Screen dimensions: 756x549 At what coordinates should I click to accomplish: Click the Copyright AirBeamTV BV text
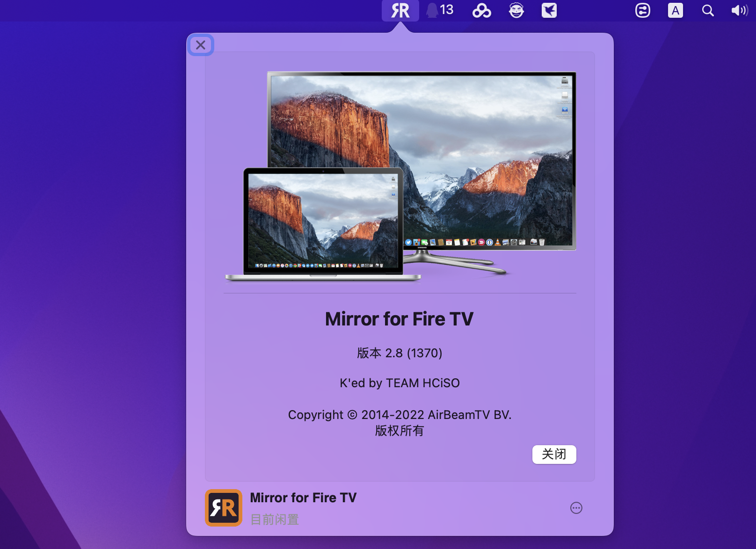point(400,415)
